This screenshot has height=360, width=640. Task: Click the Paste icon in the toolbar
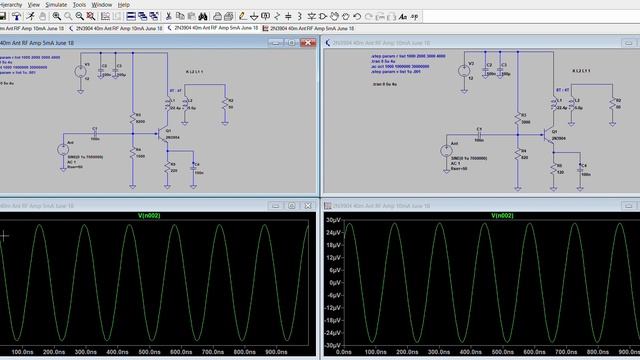(x=191, y=16)
